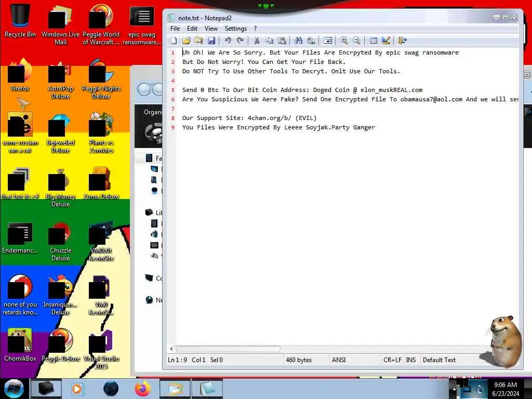Screen dimensions: 532x399
Task: Click the Open file folder toolbar icon
Action: (x=187, y=41)
